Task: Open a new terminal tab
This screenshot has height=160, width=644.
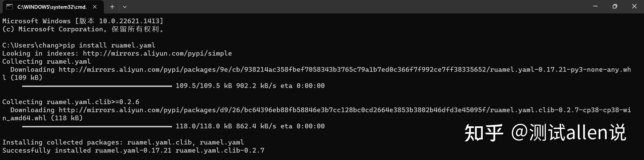Action: 112,7
